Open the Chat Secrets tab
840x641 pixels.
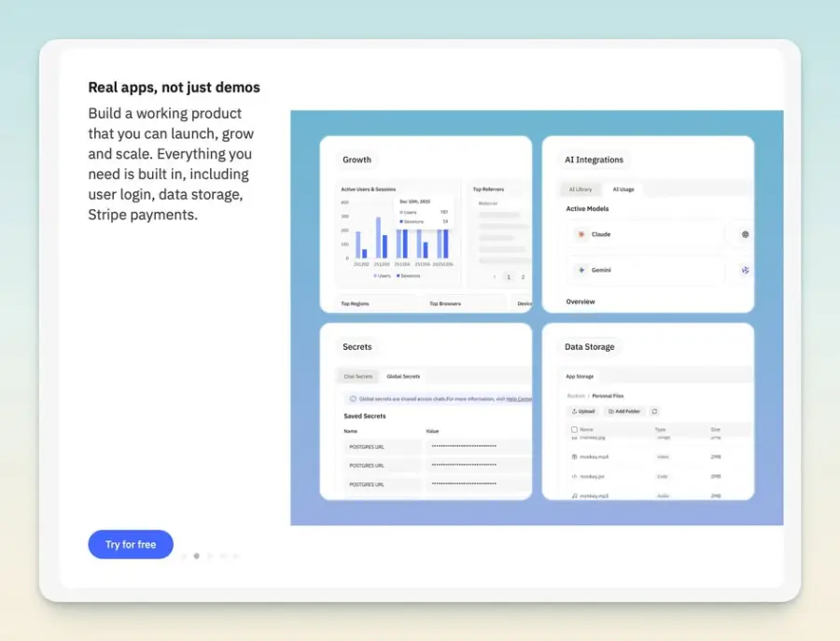357,376
